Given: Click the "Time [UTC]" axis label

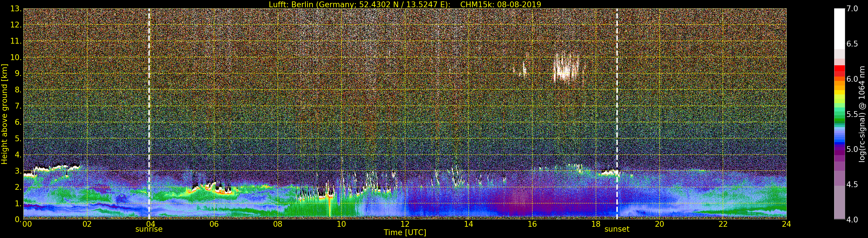Looking at the screenshot, I should pos(405,232).
